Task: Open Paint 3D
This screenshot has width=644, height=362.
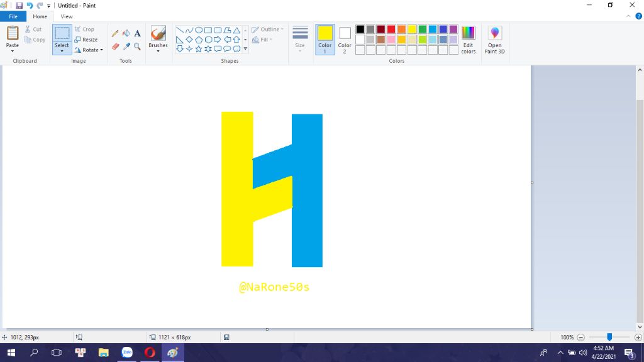Action: coord(494,40)
